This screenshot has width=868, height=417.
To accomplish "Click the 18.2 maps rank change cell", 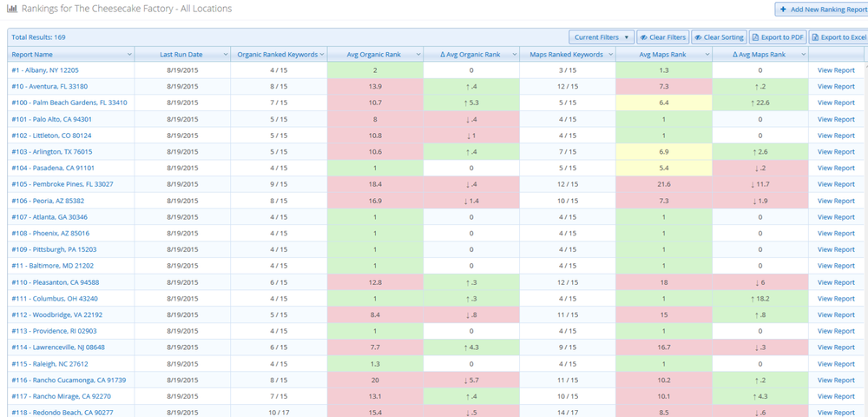I will (x=760, y=299).
